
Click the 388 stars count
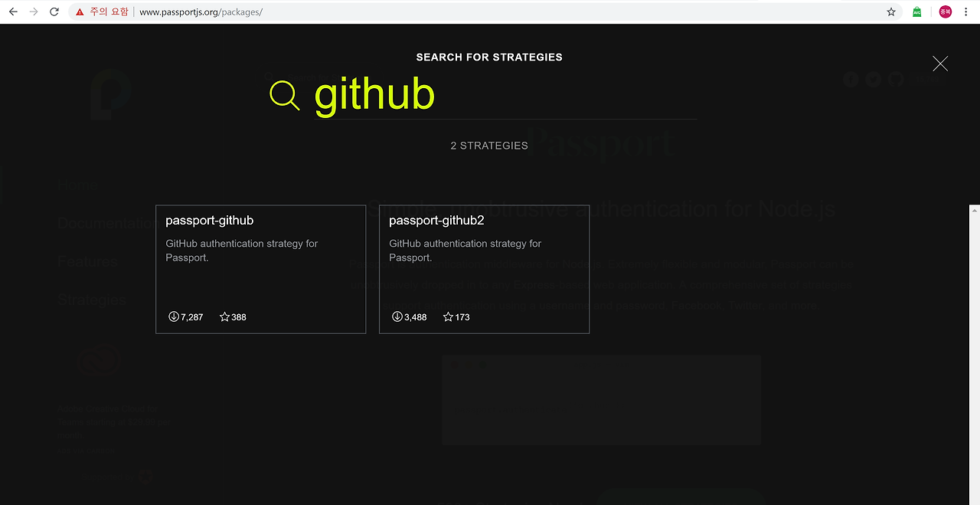click(239, 317)
